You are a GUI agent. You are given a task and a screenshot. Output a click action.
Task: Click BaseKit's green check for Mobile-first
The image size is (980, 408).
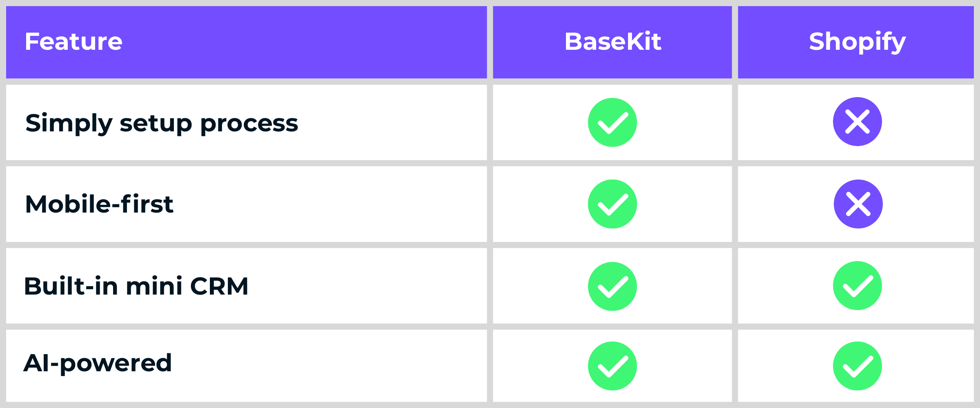pos(612,204)
